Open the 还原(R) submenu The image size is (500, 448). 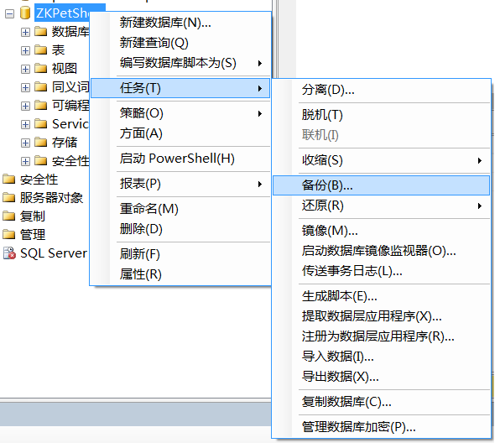(382, 206)
